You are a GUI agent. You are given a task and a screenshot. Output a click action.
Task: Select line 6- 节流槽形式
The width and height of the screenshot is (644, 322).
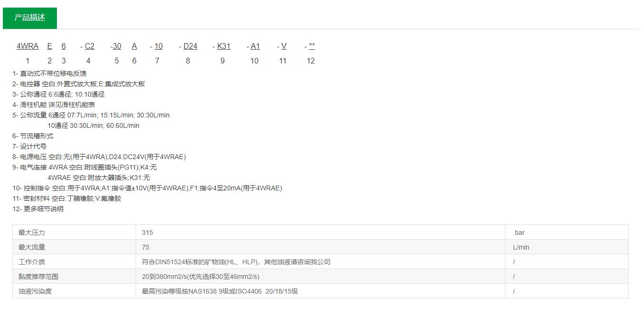[33, 136]
